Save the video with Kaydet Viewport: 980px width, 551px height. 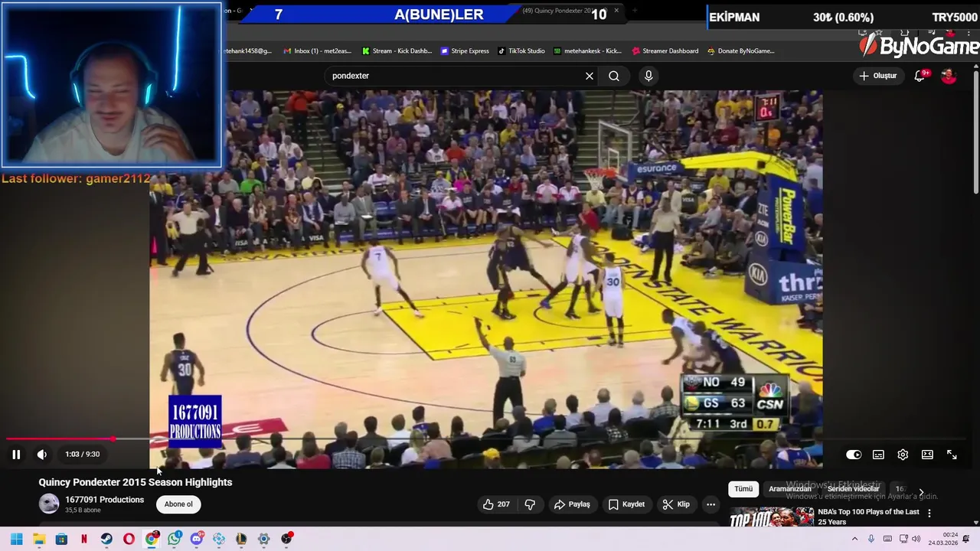coord(627,504)
